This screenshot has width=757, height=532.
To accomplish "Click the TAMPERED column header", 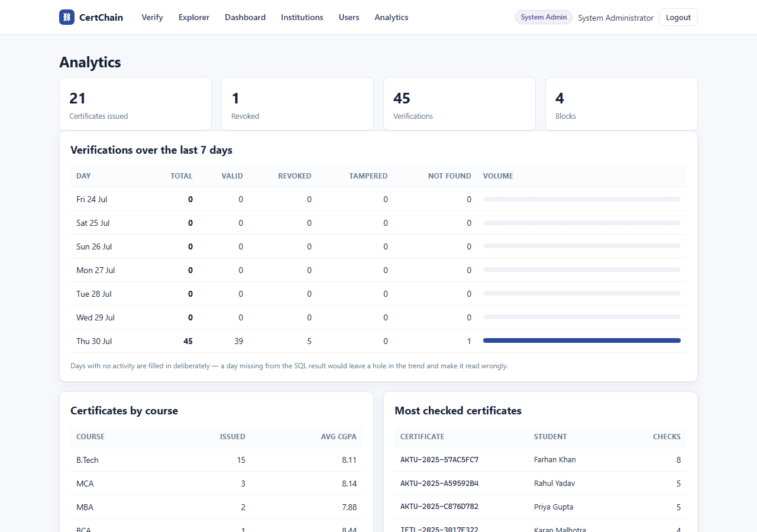I will 368,176.
